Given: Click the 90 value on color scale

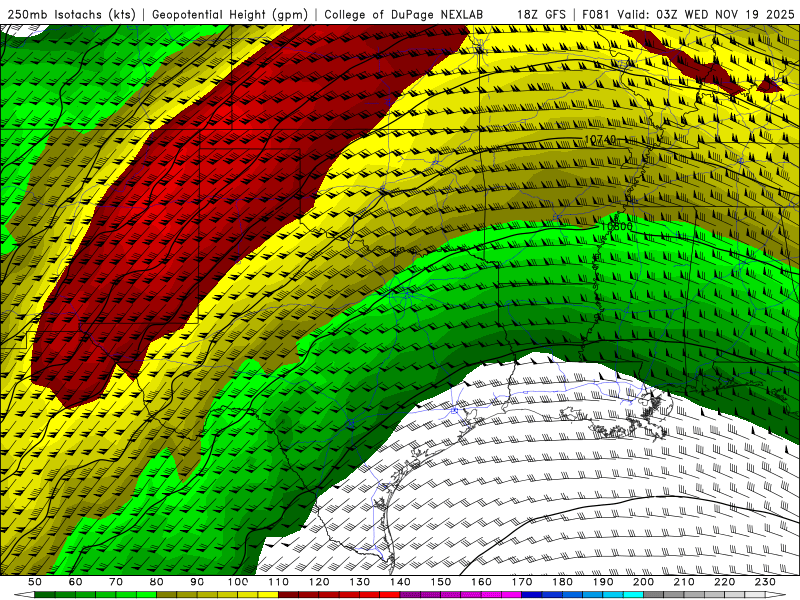Looking at the screenshot, I should tap(197, 582).
